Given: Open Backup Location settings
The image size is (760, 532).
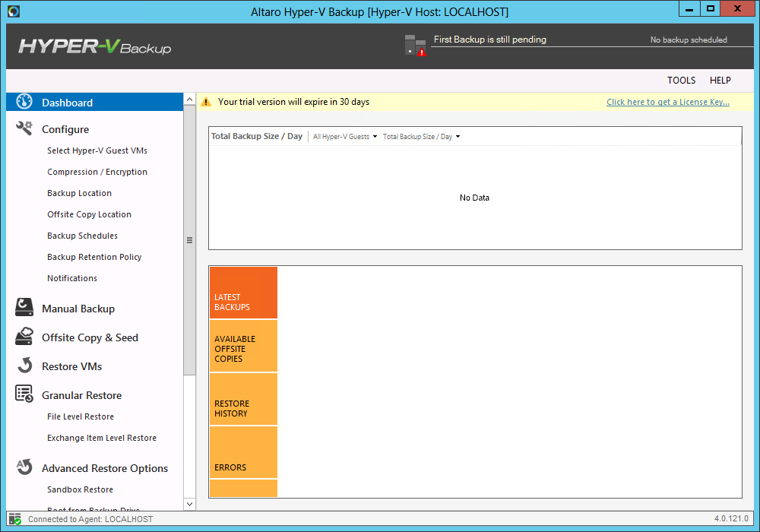Looking at the screenshot, I should 79,193.
